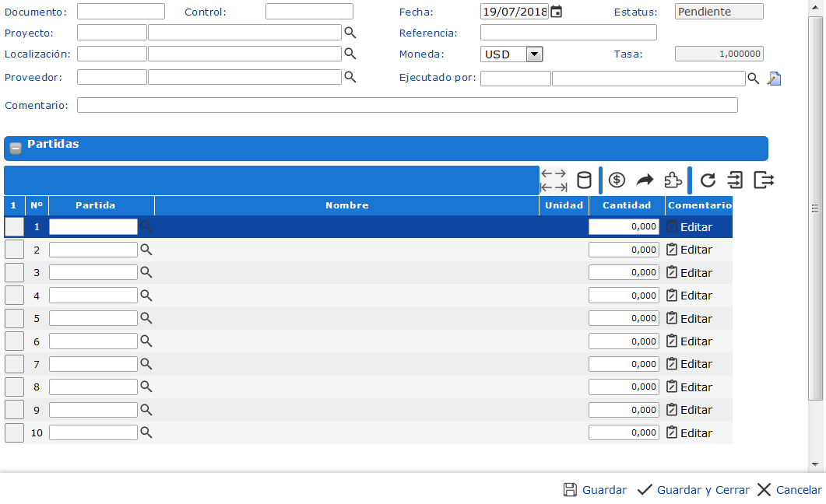826x504 pixels.
Task: Select row 3 using its row selector
Action: [x=14, y=272]
